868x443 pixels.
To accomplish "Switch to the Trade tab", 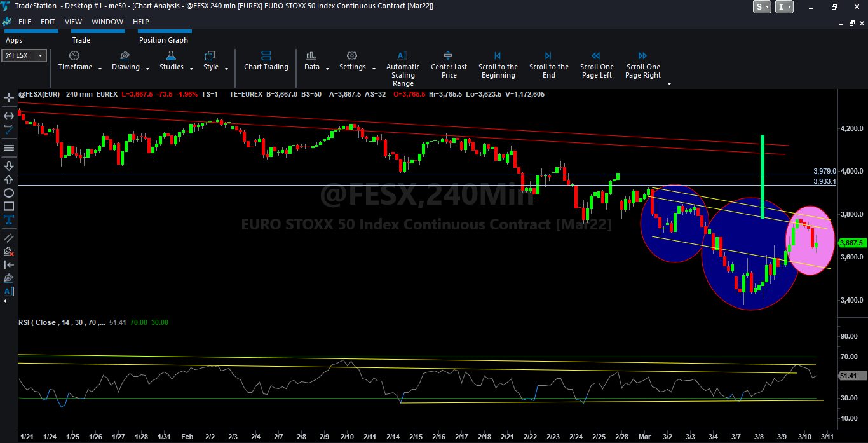I will click(81, 40).
